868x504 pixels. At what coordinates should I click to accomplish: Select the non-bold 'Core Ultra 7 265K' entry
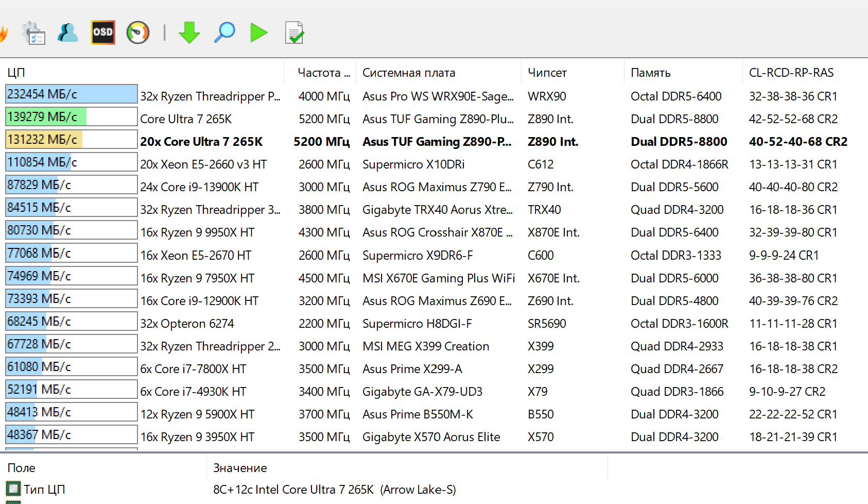pos(186,119)
